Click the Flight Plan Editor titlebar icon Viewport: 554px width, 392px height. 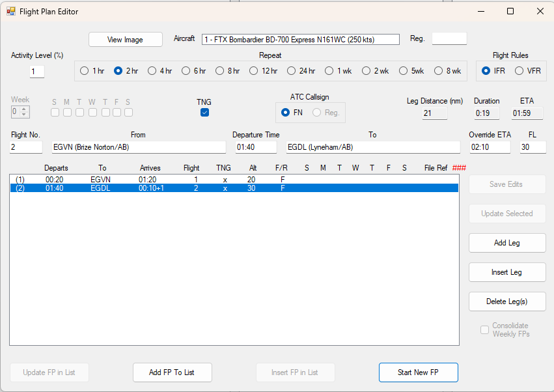tap(10, 11)
